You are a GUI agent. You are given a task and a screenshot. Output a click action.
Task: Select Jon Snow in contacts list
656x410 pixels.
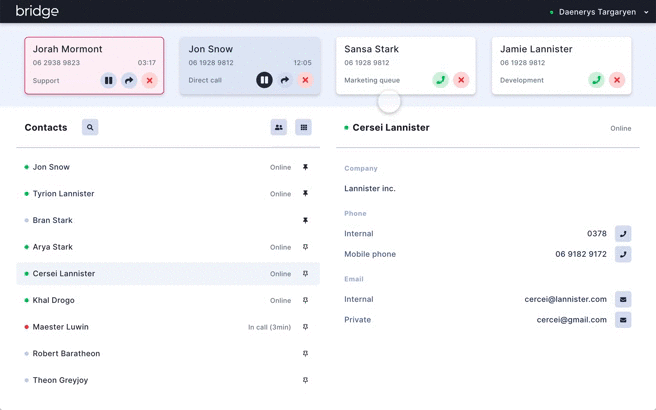[x=168, y=167]
